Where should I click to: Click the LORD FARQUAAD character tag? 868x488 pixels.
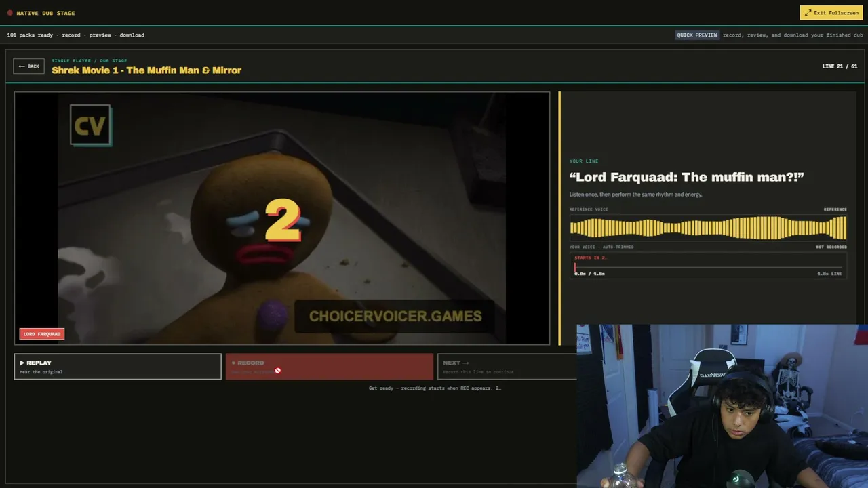pos(42,334)
